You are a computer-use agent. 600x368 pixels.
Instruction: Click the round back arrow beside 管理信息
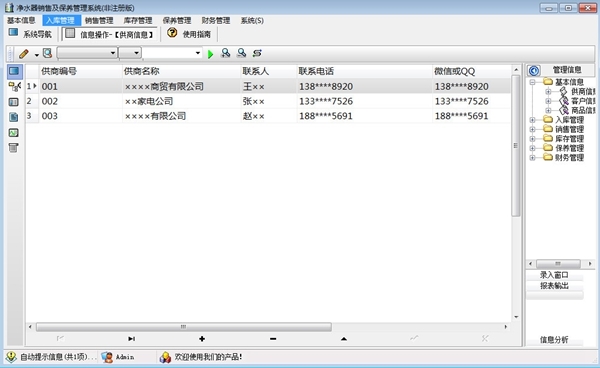click(534, 70)
